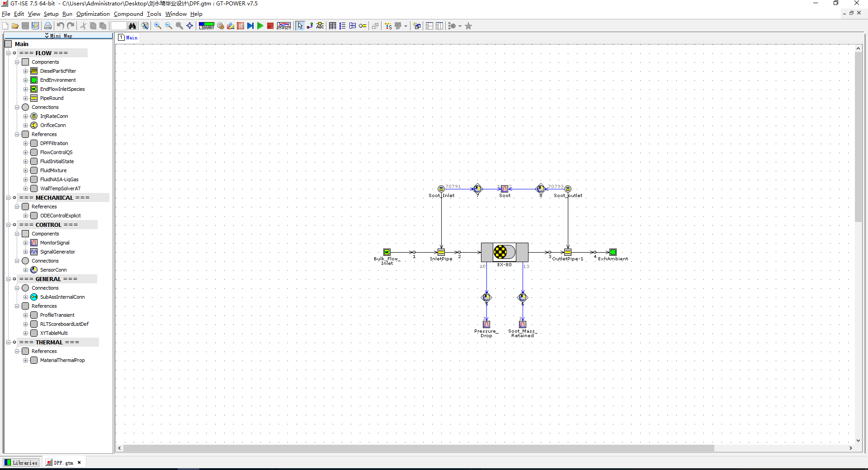Select the SignalGenerator tree entry
Viewport: 868px width, 470px height.
pyautogui.click(x=57, y=252)
